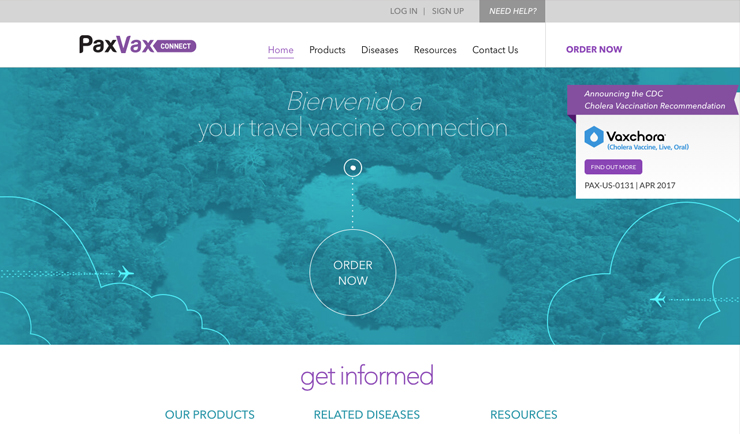This screenshot has height=434, width=740.
Task: Select Contact Us in navigation
Action: 495,50
